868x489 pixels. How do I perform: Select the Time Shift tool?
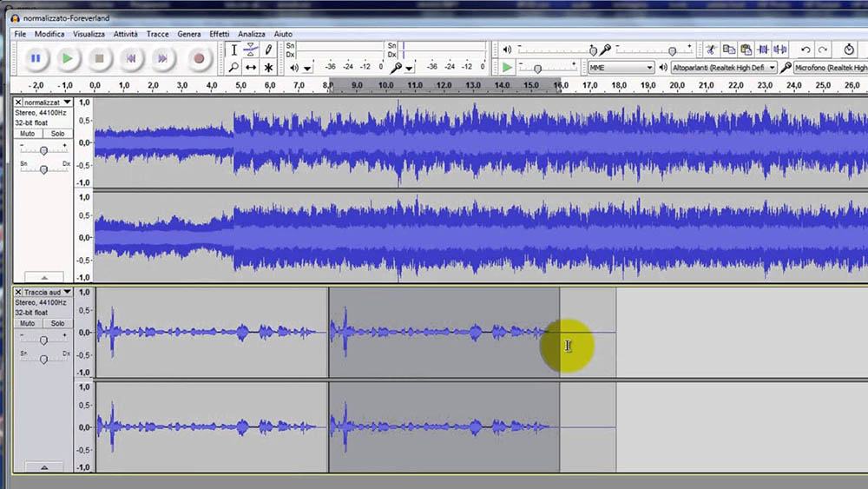pyautogui.click(x=251, y=67)
